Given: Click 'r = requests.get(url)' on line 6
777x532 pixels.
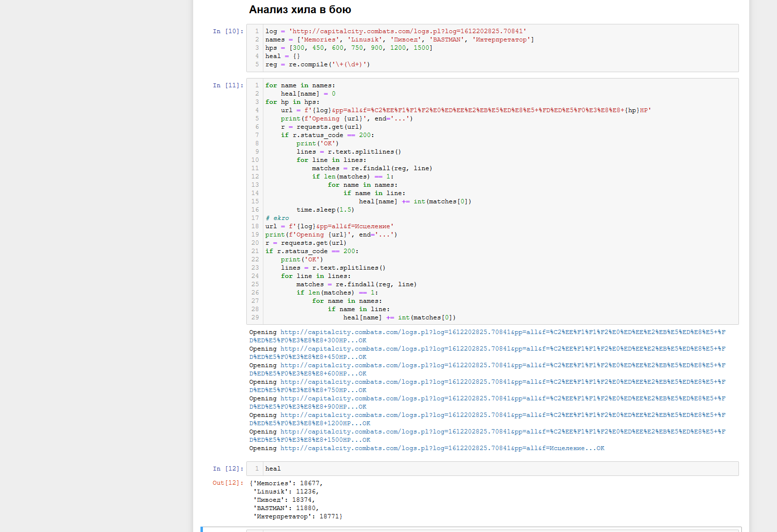Looking at the screenshot, I should pos(321,127).
